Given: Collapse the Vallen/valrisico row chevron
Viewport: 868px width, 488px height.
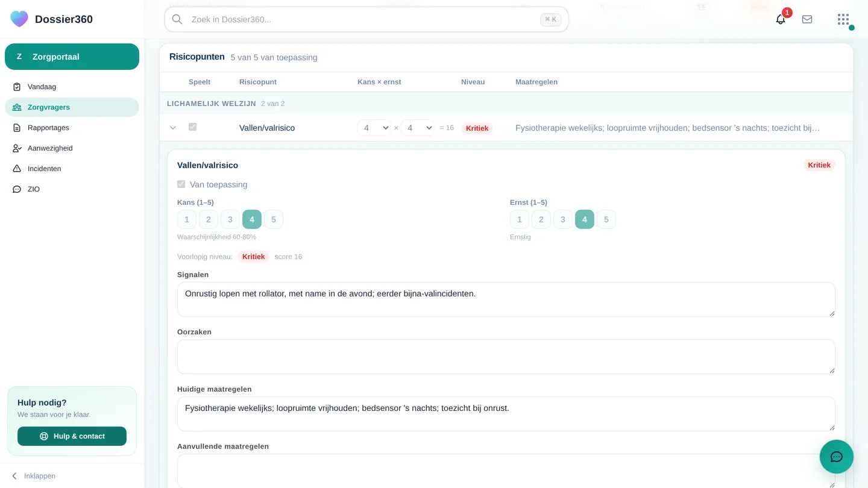Looking at the screenshot, I should [x=173, y=128].
